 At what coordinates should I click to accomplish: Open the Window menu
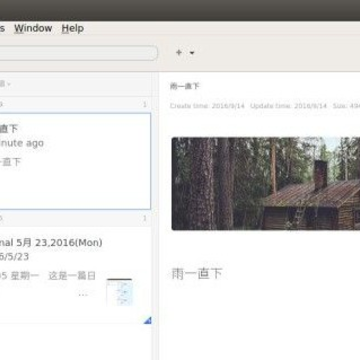coord(33,28)
